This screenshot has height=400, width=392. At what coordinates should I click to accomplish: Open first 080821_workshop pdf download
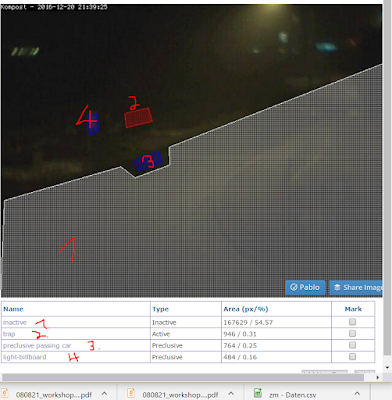54,395
